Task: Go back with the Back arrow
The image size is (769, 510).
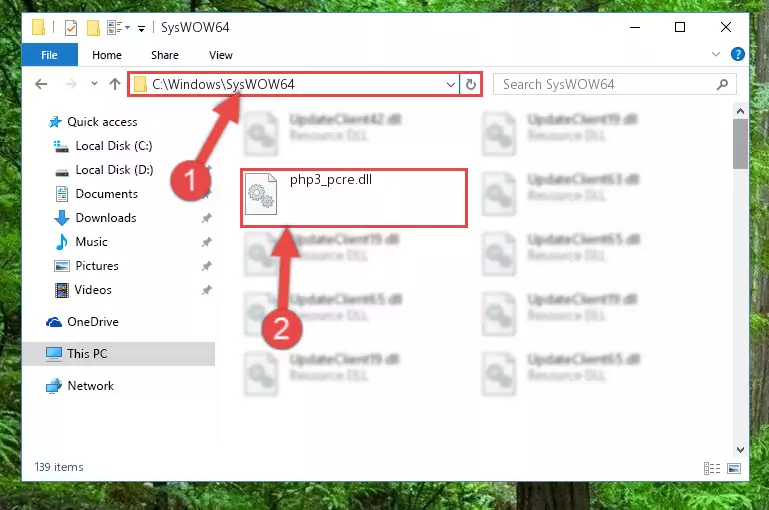Action: coord(41,84)
